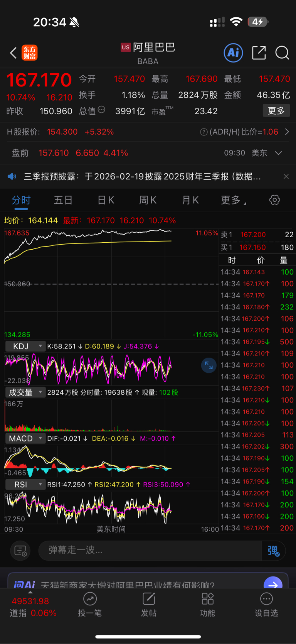296x644 pixels.
Task: Tap the US market flag badge
Action: point(126,47)
